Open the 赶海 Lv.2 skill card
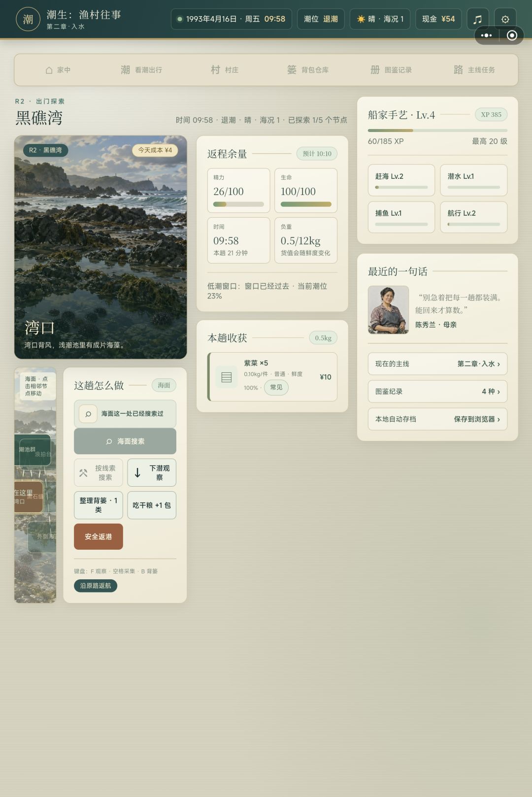Viewport: 532px width, 797px height. click(x=401, y=180)
